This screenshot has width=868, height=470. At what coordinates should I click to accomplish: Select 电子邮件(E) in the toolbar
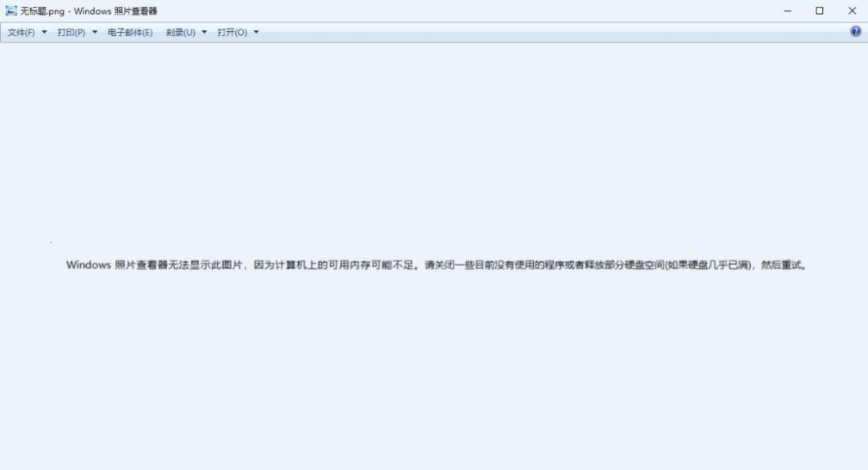[x=130, y=32]
